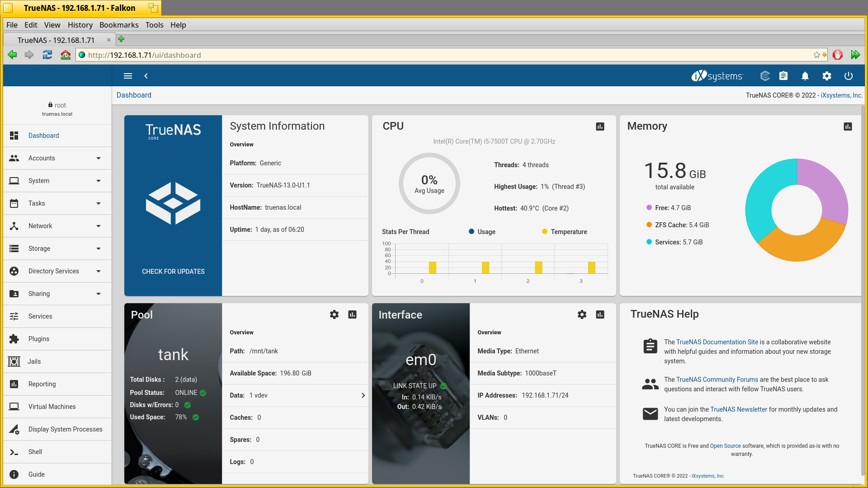Screen dimensions: 868x488
Task: Open Guide in sidebar
Action: click(x=57, y=474)
